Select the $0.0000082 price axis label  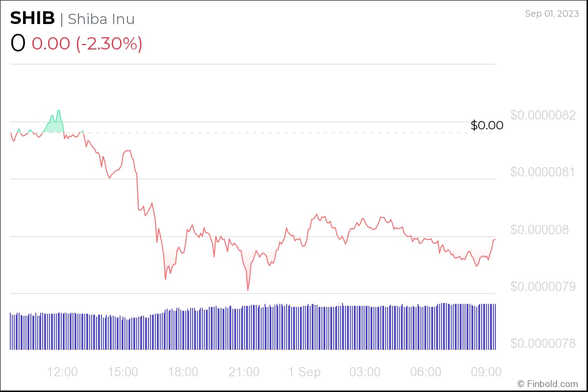pyautogui.click(x=543, y=115)
